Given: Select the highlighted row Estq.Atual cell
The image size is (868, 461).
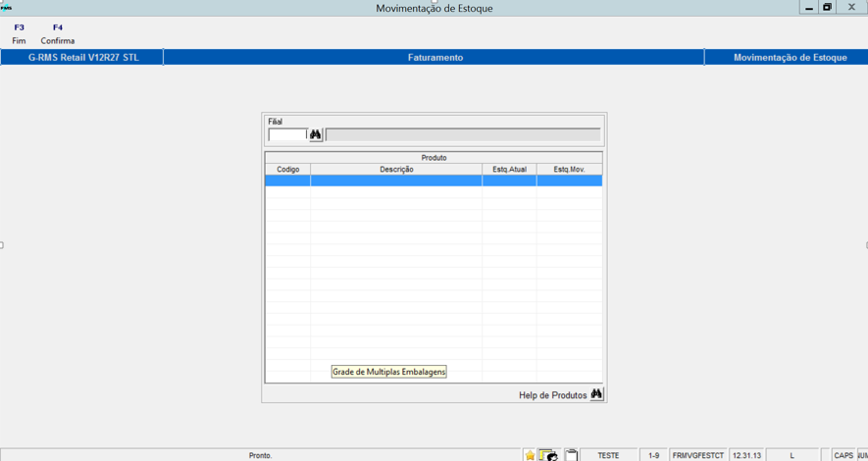Looking at the screenshot, I should pos(509,180).
